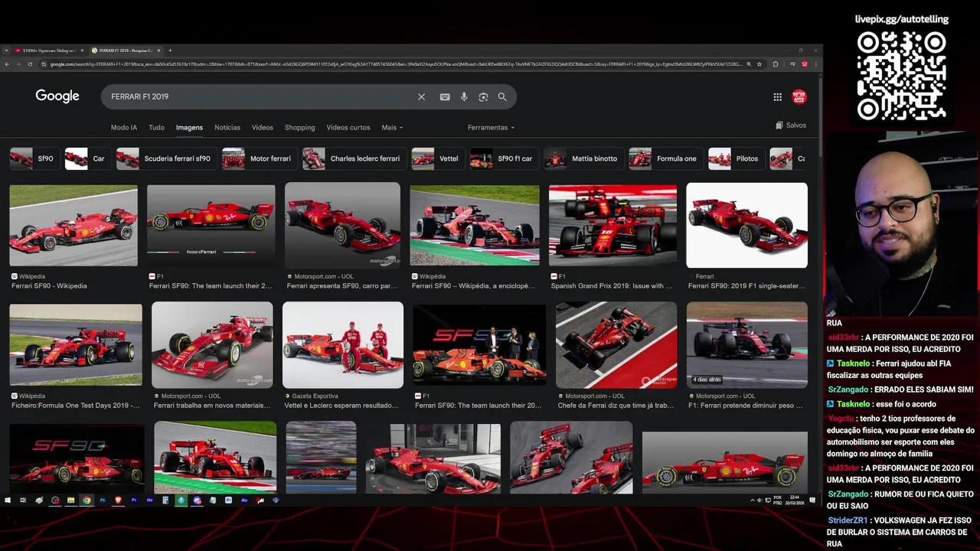Go back with the browser back arrow
The width and height of the screenshot is (980, 551).
pyautogui.click(x=7, y=64)
